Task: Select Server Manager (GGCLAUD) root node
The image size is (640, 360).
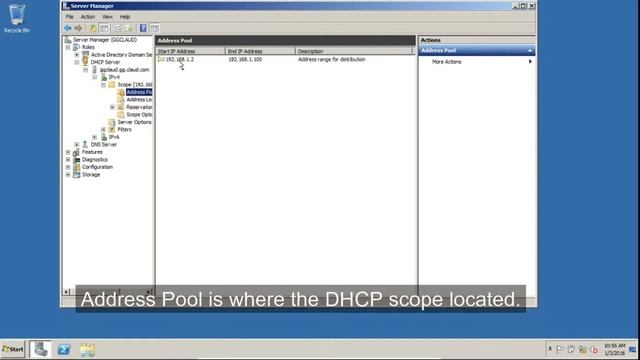Action: [105, 40]
